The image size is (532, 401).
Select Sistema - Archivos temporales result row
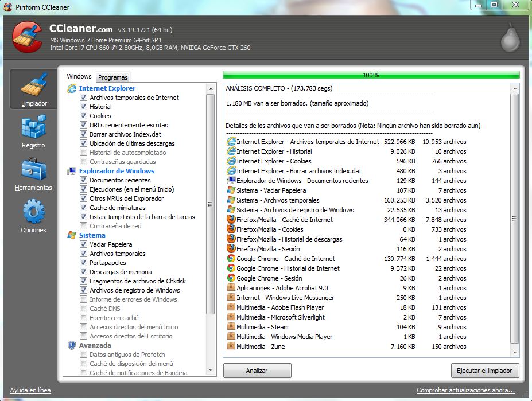point(346,200)
